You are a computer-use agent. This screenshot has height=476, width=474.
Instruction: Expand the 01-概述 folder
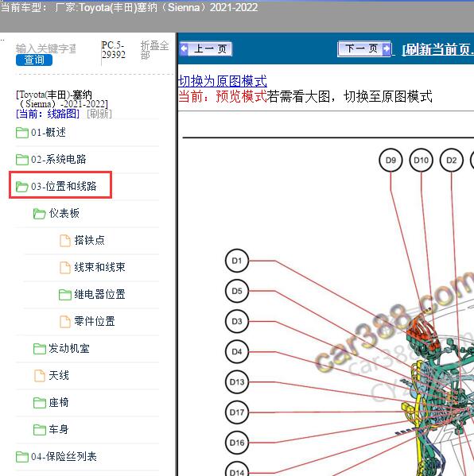point(49,133)
